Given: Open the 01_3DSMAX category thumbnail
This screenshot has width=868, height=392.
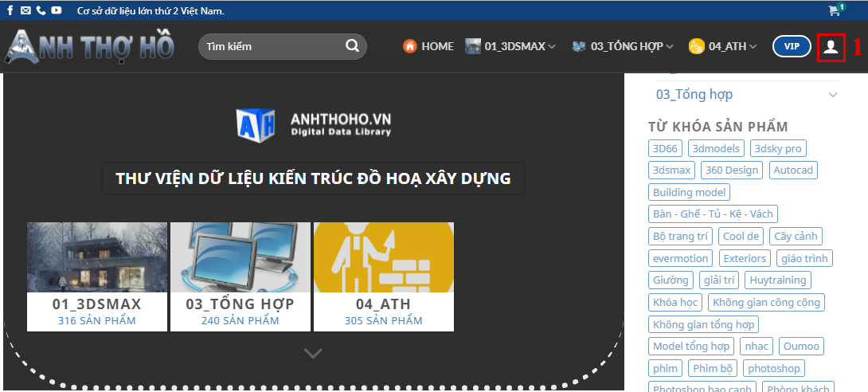Looking at the screenshot, I should [x=97, y=257].
